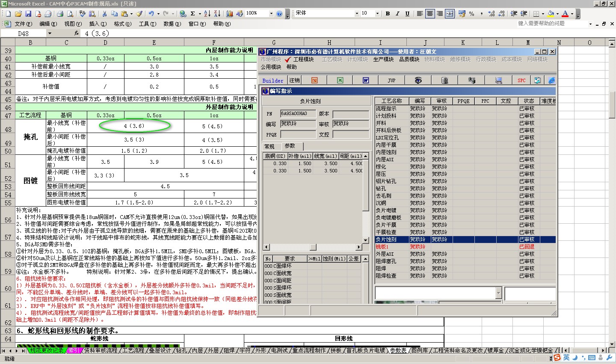Click the Save icon in Excel toolbar
This screenshot has width=616, height=364.
28,14
